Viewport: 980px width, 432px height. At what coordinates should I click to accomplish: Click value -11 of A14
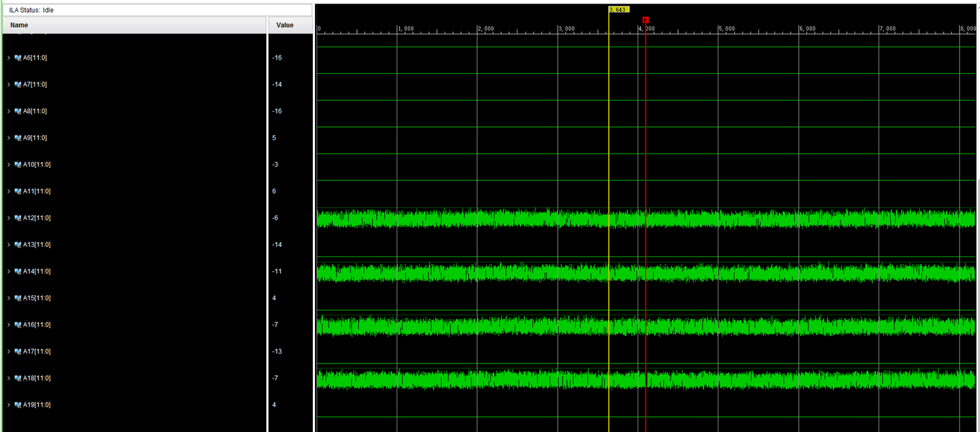[277, 272]
